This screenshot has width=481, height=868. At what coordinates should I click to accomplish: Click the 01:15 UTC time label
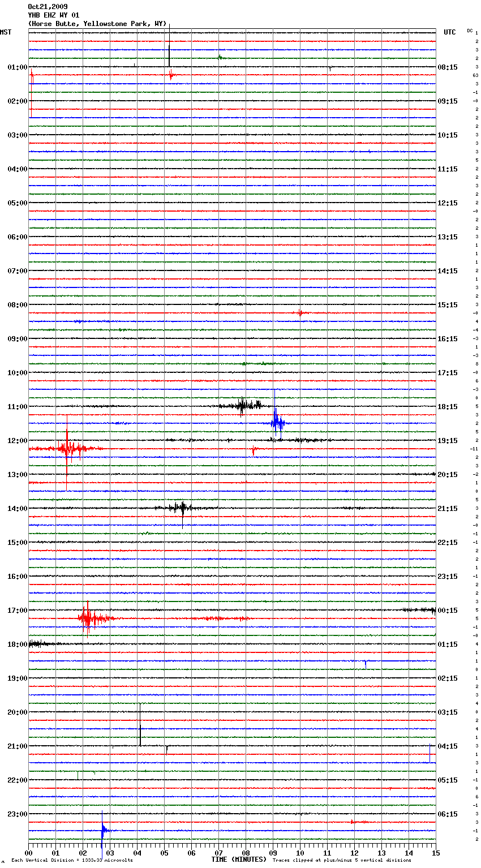click(x=448, y=644)
